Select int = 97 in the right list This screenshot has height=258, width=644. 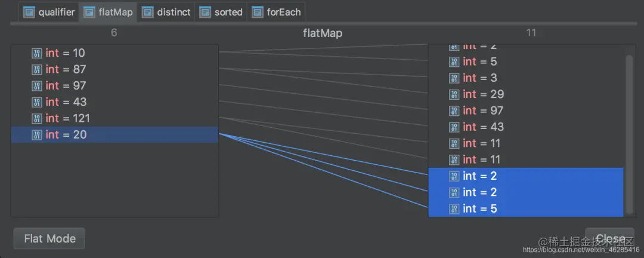(x=526, y=110)
